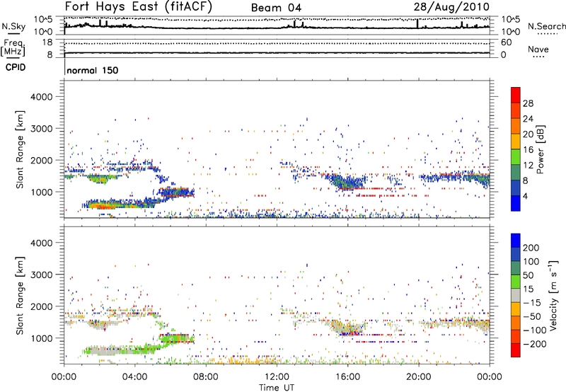Click the '20:00' time axis tick label
Image resolution: width=566 pixels, height=392 pixels.
tap(419, 377)
